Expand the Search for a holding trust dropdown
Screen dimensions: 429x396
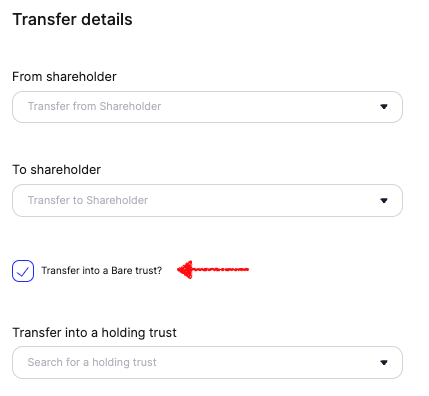[x=207, y=362]
